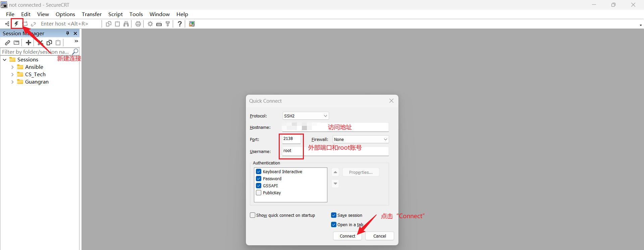This screenshot has width=644, height=250.
Task: Close the Session Manager panel
Action: [75, 33]
